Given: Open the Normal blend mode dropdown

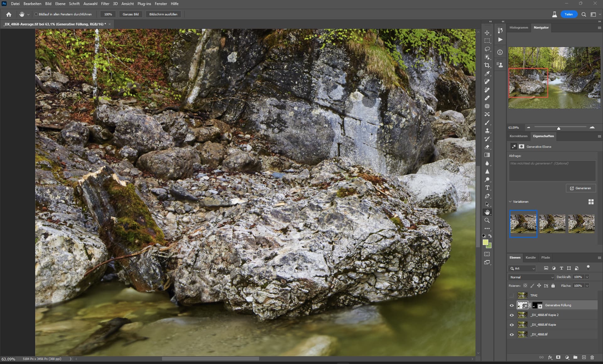Looking at the screenshot, I should 531,277.
